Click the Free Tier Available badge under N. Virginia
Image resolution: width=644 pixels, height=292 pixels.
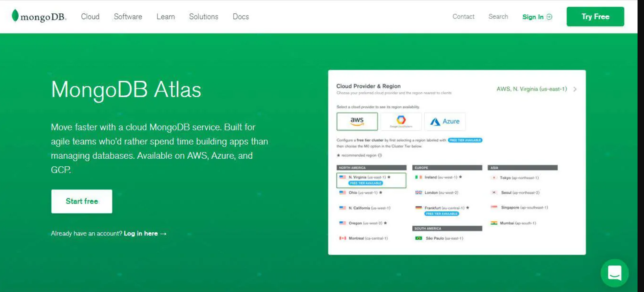(x=366, y=183)
